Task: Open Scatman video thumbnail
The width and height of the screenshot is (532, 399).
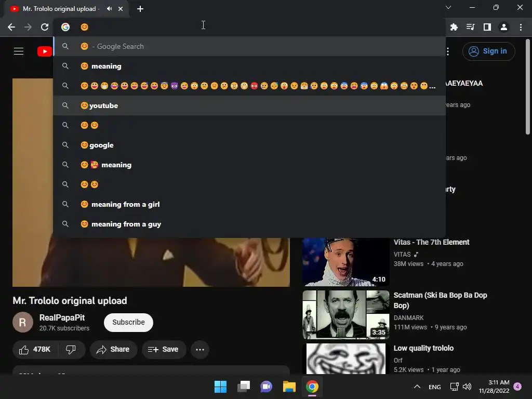Action: [x=345, y=314]
